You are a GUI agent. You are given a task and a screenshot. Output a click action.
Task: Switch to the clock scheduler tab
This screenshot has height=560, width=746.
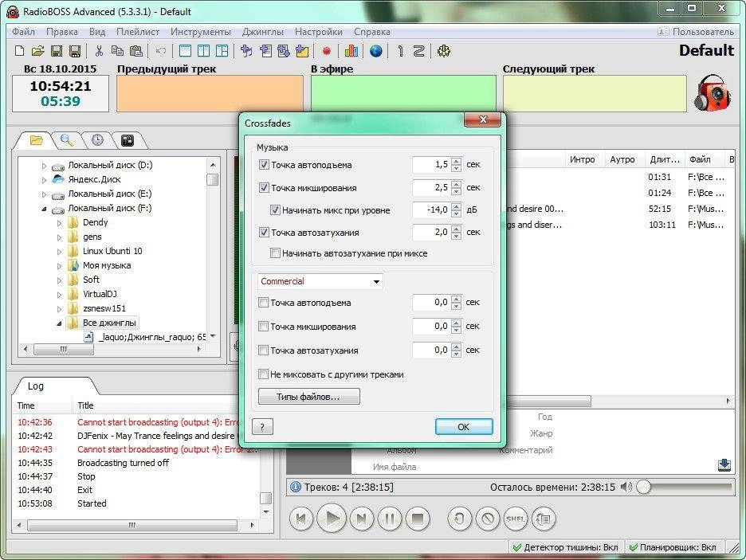[x=97, y=139]
